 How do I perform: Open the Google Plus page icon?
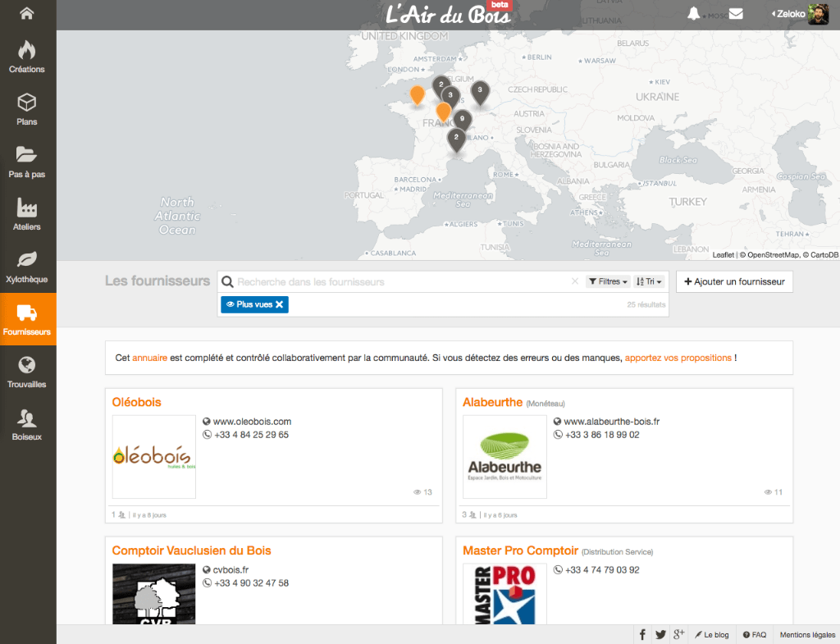pos(678,635)
